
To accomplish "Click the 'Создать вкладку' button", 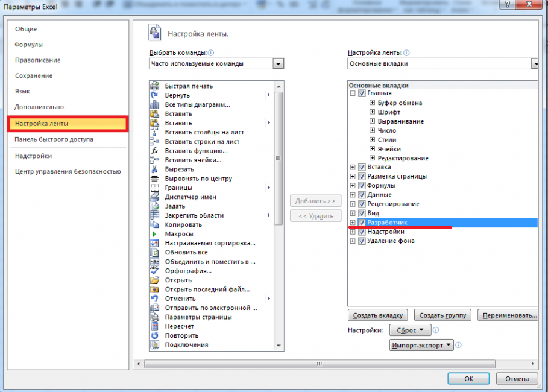I will (378, 315).
